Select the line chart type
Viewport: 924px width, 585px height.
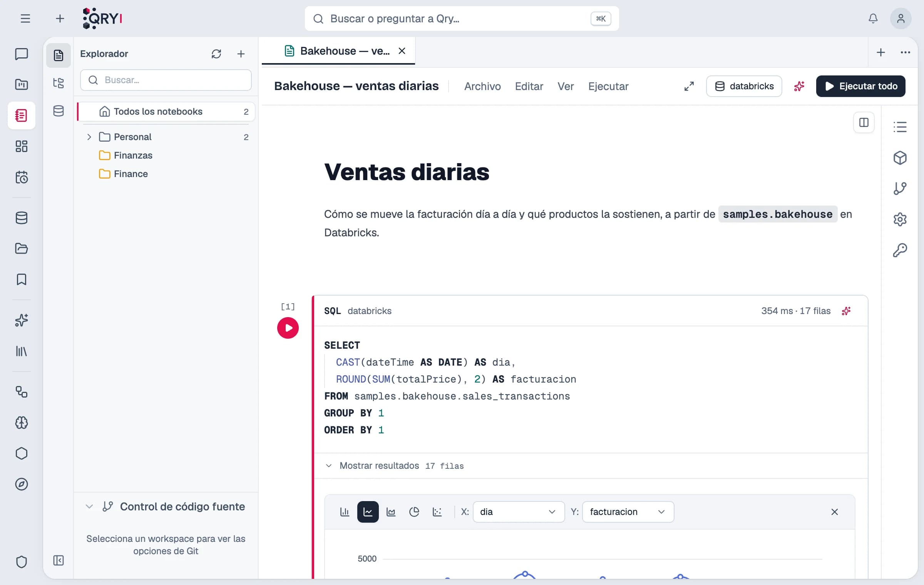tap(368, 512)
